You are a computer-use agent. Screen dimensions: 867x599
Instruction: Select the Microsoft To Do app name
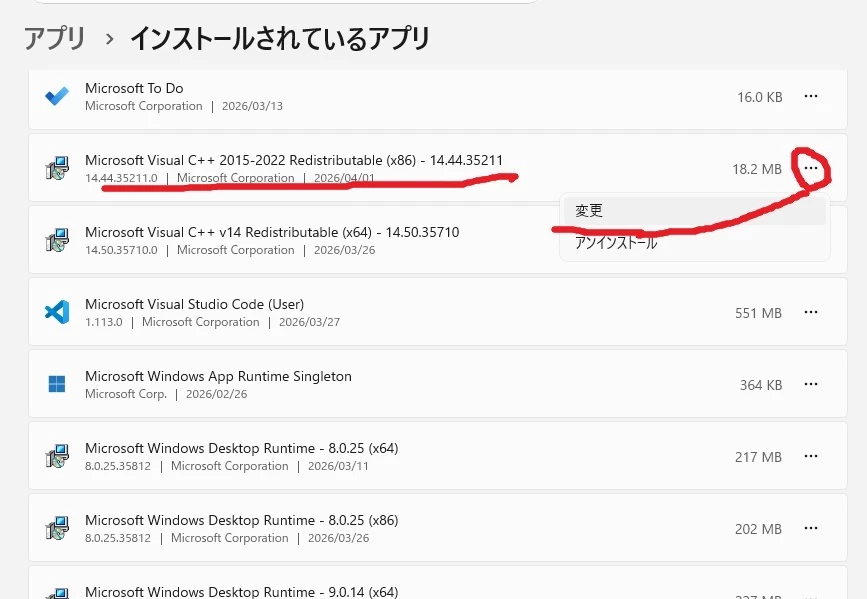[134, 88]
